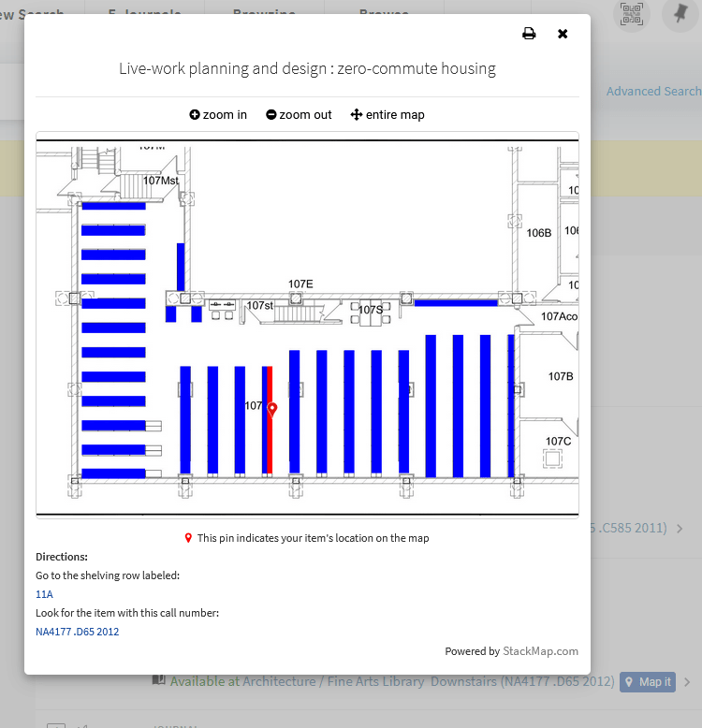Close the map dialog
The image size is (702, 728).
(x=563, y=34)
